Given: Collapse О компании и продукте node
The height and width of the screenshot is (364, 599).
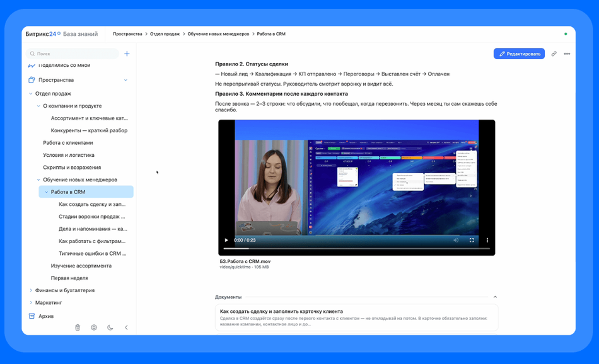Looking at the screenshot, I should pyautogui.click(x=38, y=106).
